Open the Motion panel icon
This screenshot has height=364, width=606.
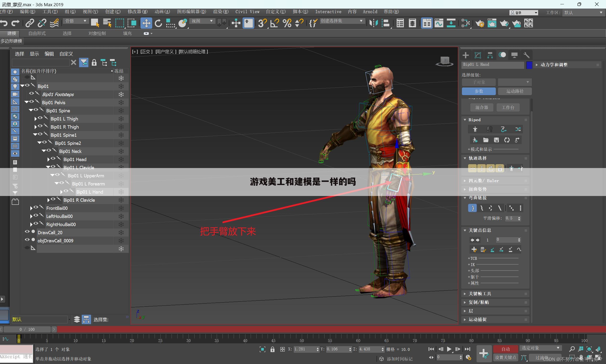502,55
